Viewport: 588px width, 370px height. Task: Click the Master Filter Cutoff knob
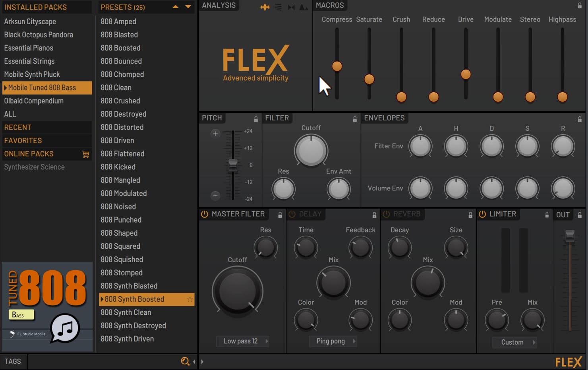pyautogui.click(x=237, y=291)
